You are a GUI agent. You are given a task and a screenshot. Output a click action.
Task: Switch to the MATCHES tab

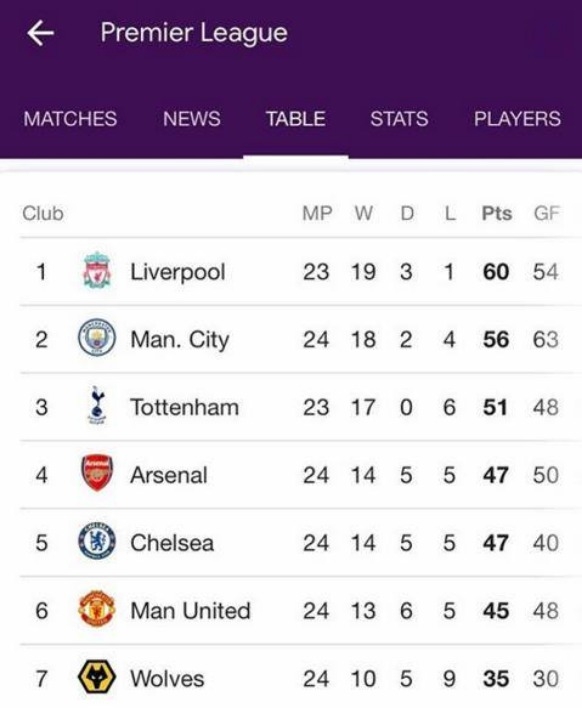[x=70, y=119]
